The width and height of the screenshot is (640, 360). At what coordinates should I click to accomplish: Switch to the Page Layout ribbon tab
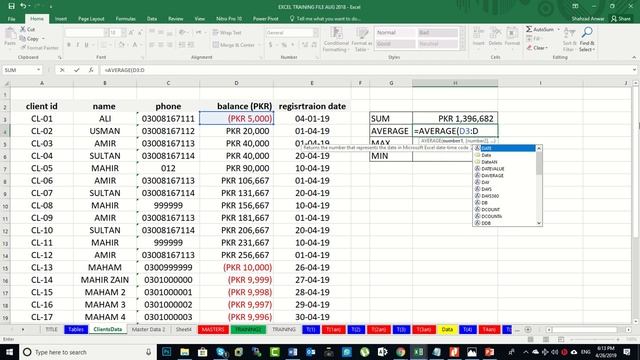[x=91, y=19]
